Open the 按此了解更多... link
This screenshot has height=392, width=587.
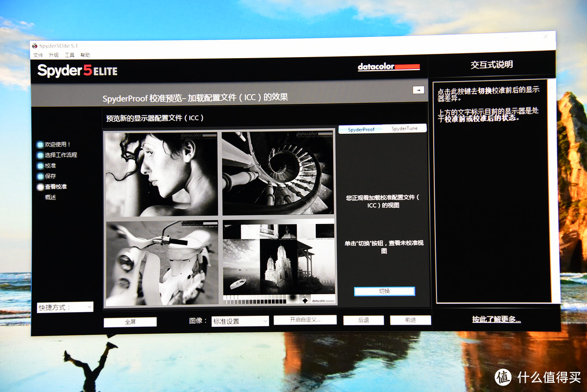pos(496,319)
